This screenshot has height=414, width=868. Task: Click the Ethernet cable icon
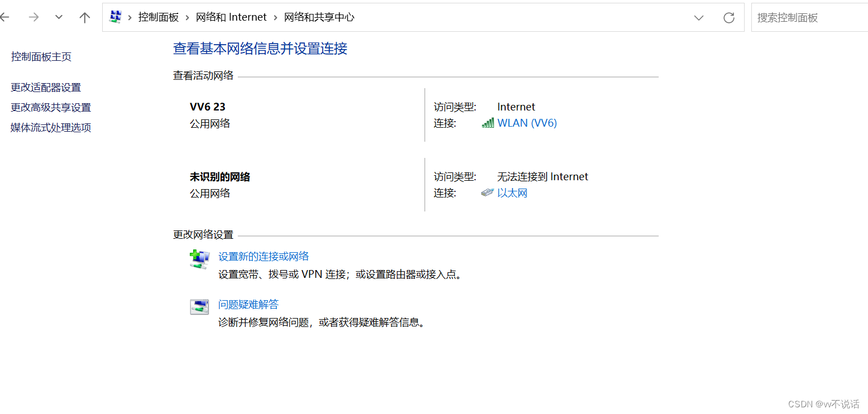coord(487,193)
